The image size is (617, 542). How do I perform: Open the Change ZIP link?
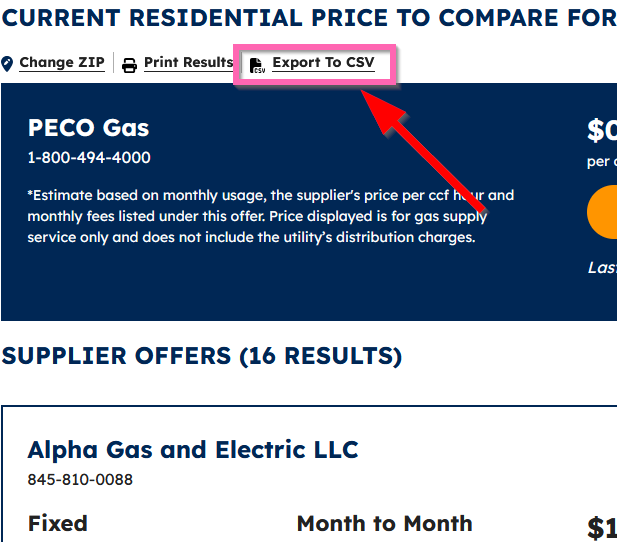pyautogui.click(x=61, y=63)
